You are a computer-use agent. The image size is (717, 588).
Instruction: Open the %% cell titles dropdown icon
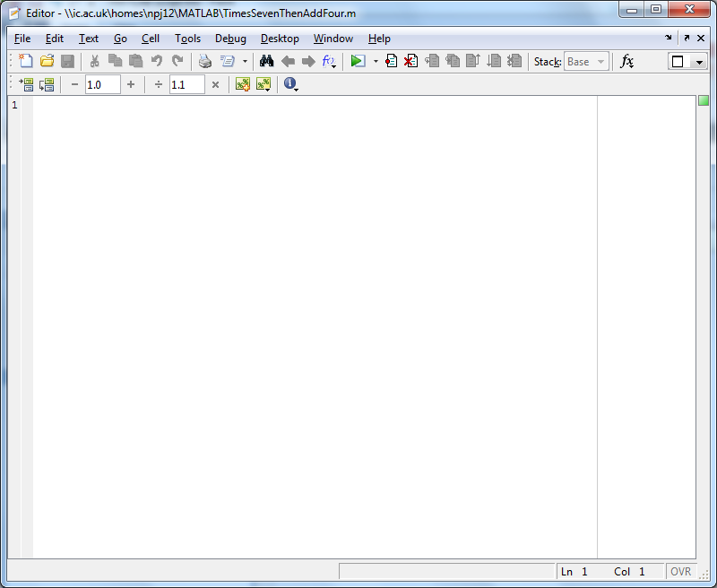click(263, 84)
